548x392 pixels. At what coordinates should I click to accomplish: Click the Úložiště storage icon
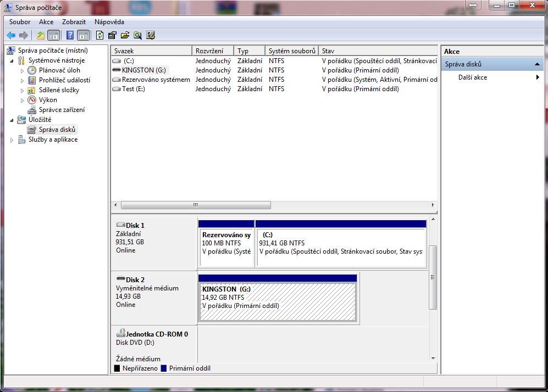tap(21, 119)
